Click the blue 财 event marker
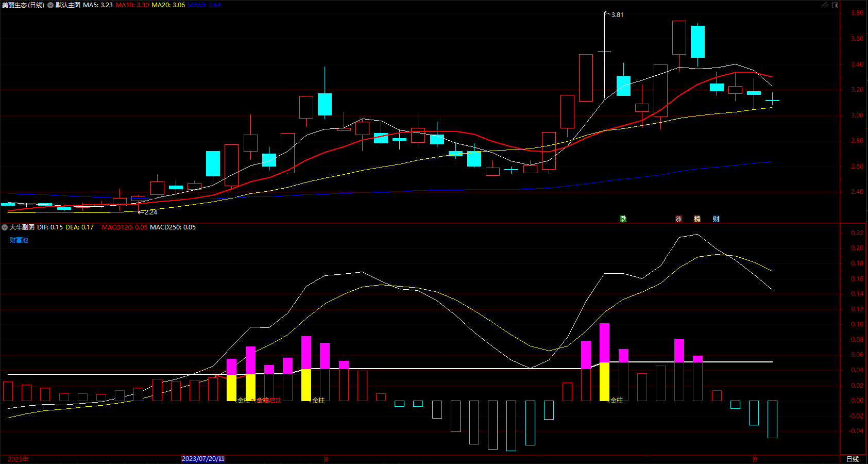 tap(716, 219)
